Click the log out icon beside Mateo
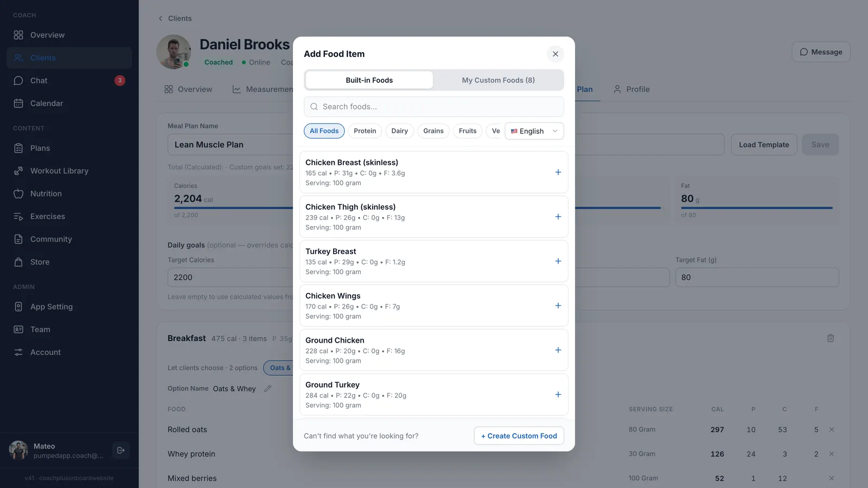The width and height of the screenshot is (868, 488). point(121,450)
